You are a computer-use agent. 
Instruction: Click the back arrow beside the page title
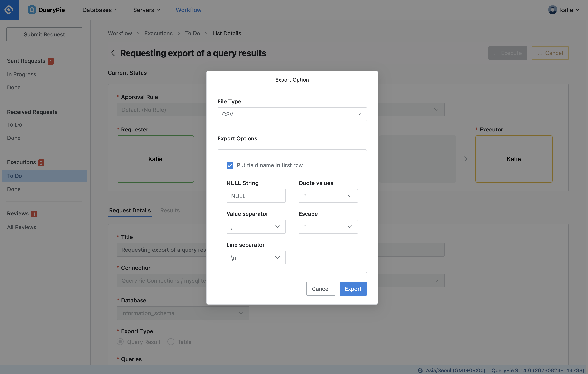coord(112,53)
